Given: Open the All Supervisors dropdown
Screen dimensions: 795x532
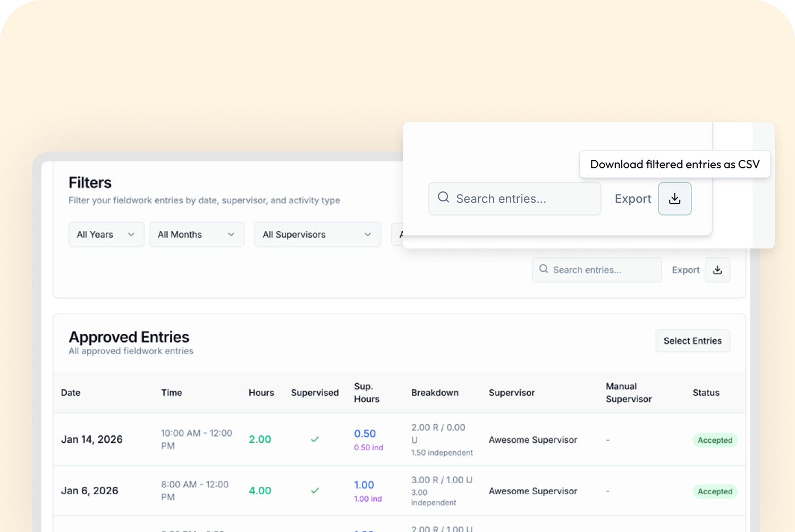Looking at the screenshot, I should click(x=317, y=234).
